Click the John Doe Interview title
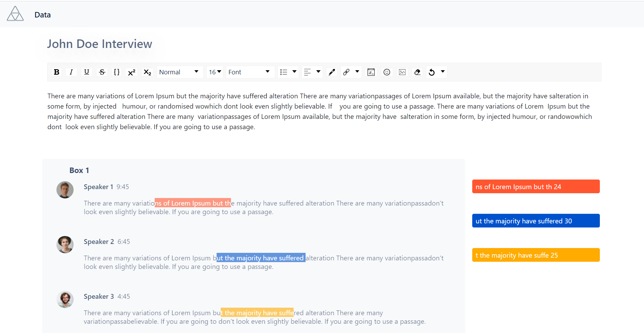The width and height of the screenshot is (644, 333). [100, 44]
